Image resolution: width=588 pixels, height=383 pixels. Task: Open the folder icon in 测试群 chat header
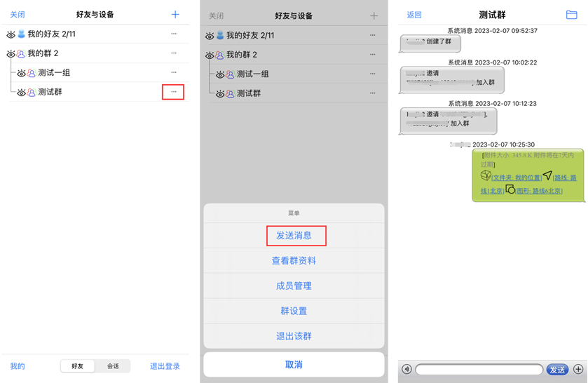tap(571, 15)
